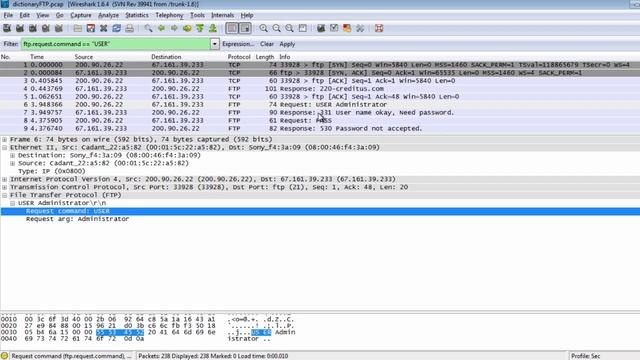This screenshot has height=360, width=640.
Task: Reload the capture file icon
Action: pos(116,28)
